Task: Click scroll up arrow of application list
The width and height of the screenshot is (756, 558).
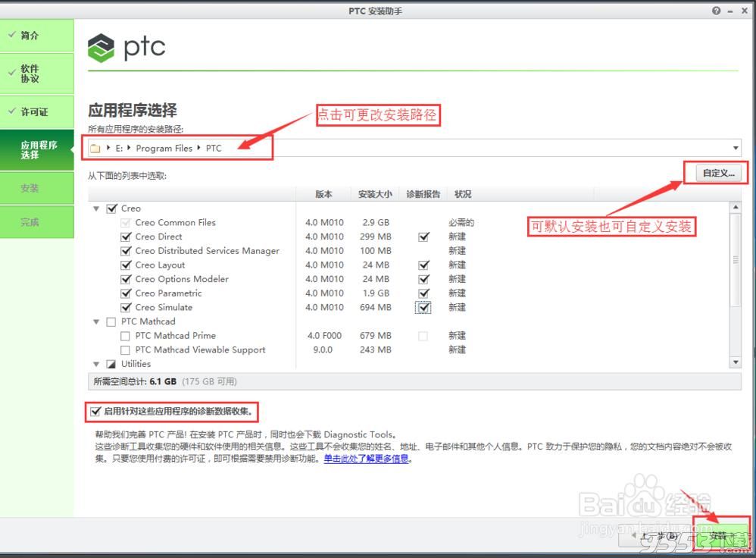Action: tap(736, 207)
